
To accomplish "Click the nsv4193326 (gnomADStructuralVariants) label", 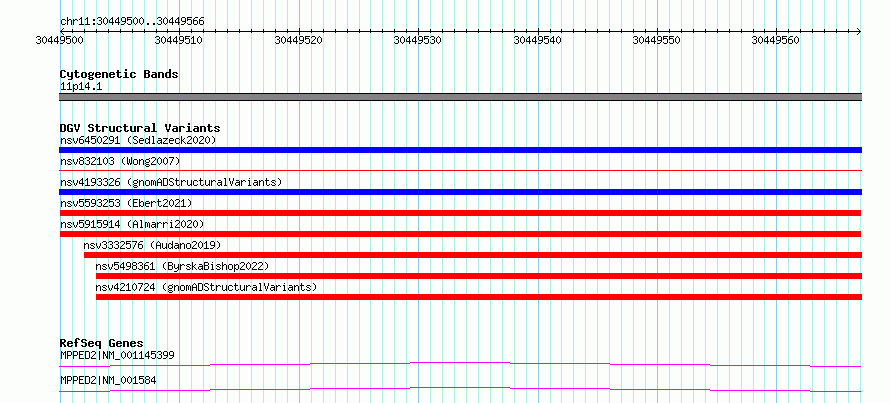I will coord(171,182).
